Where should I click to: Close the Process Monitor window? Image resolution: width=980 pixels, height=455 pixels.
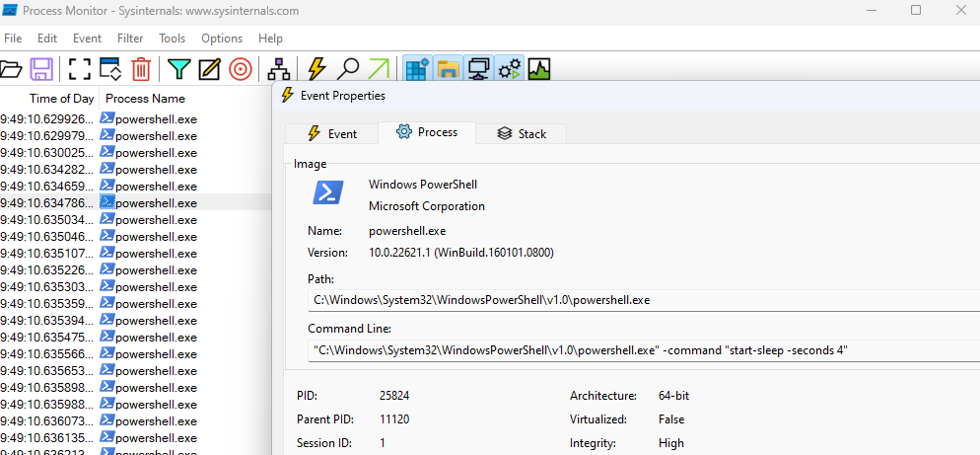[x=961, y=10]
